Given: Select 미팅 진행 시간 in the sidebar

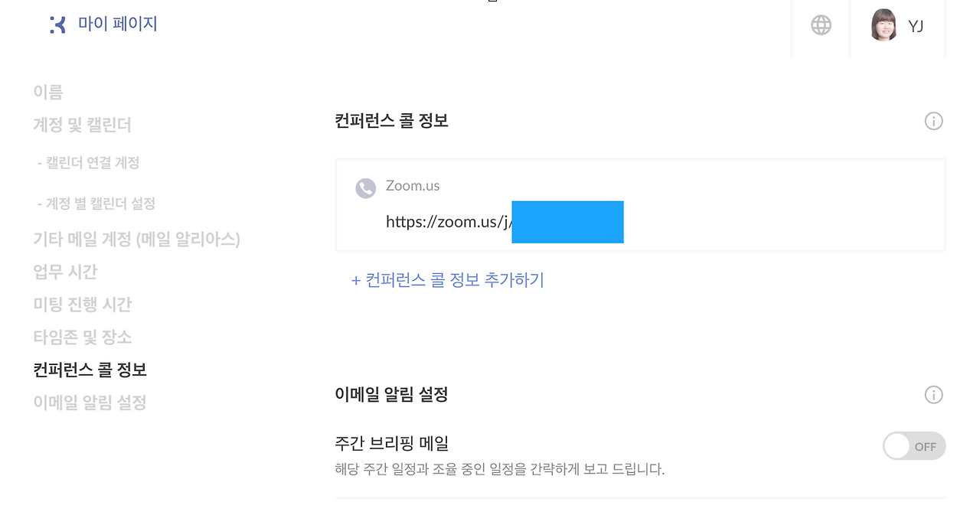Looking at the screenshot, I should pyautogui.click(x=82, y=305).
